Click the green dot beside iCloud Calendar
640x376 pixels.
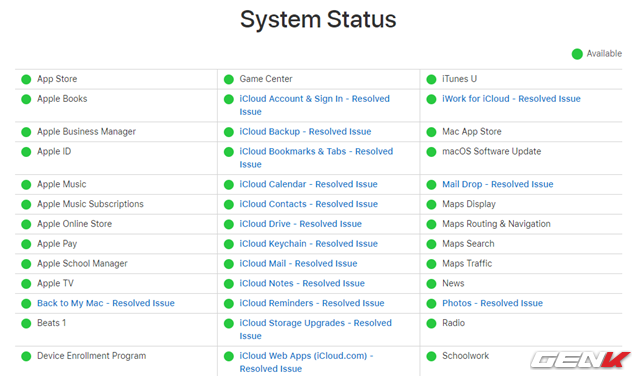tap(229, 185)
